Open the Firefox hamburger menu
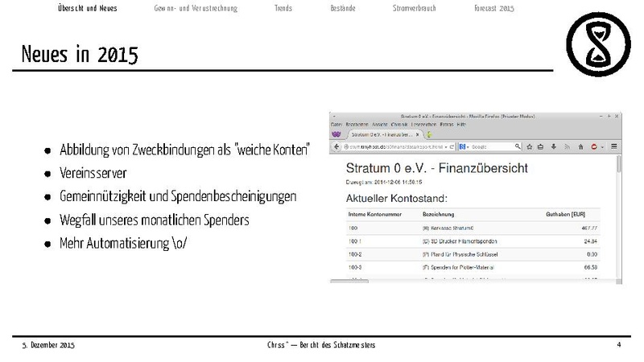Screen dimensions: 644x362 click(614, 146)
